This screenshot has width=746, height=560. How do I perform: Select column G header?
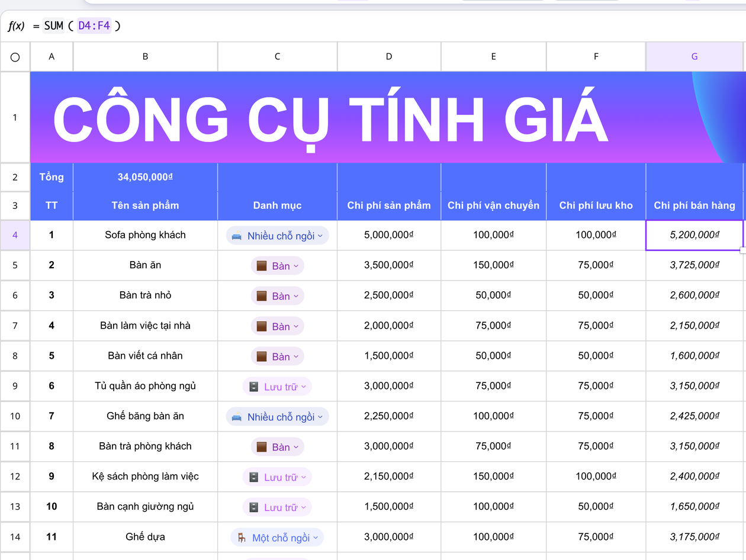694,57
